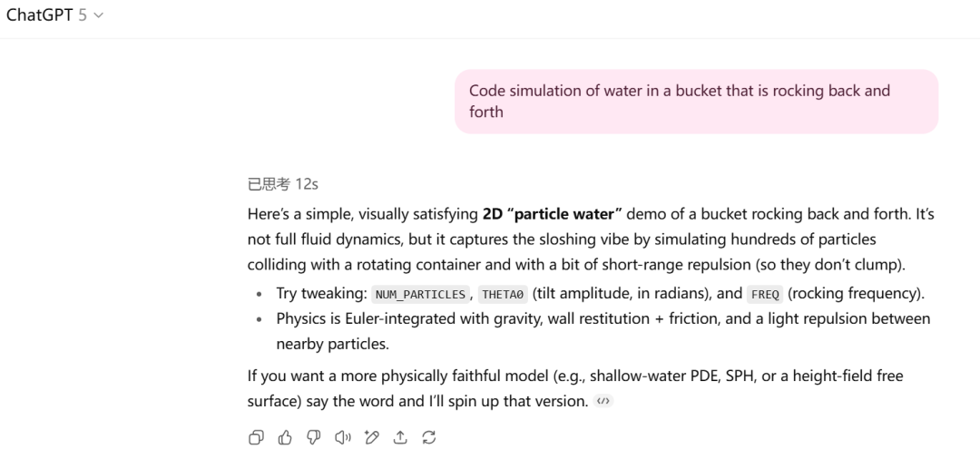Play the response with Read aloud icon
Screen dimensions: 980x459
click(x=342, y=437)
